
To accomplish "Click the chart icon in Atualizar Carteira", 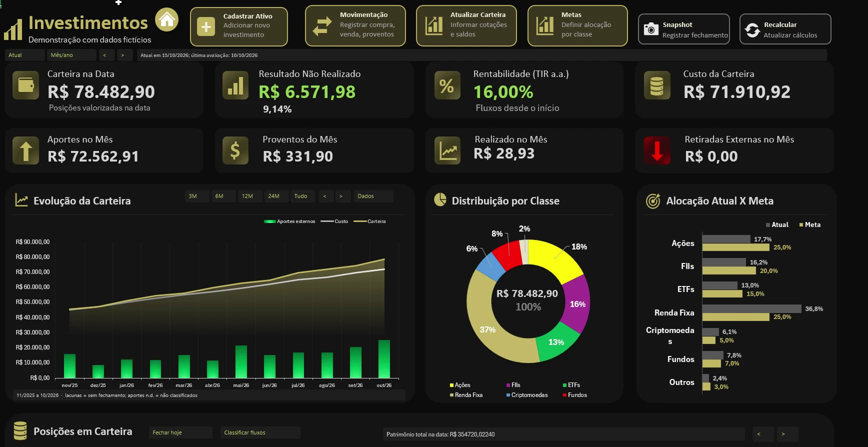I will (434, 25).
